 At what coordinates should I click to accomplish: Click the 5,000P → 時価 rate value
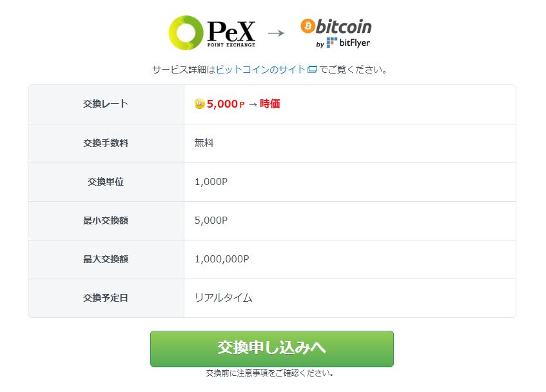(x=237, y=104)
